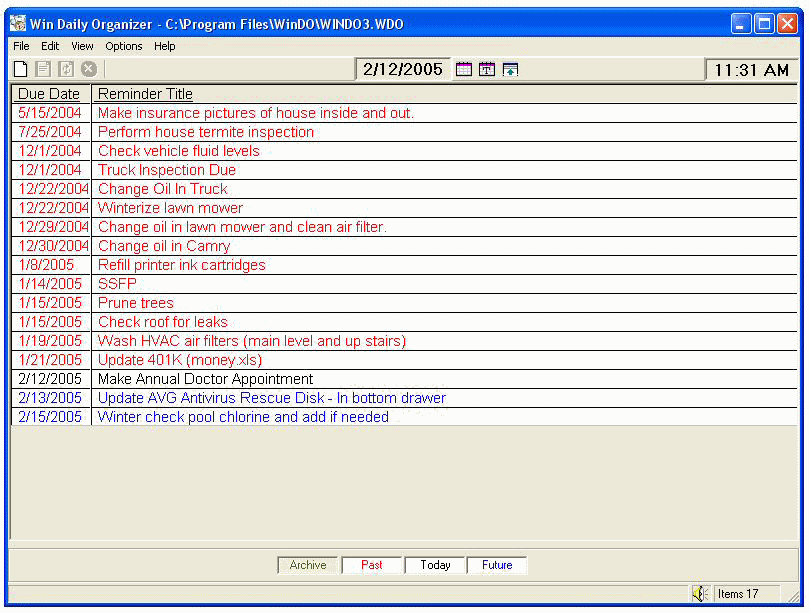
Task: Open the Options menu
Action: click(x=123, y=46)
